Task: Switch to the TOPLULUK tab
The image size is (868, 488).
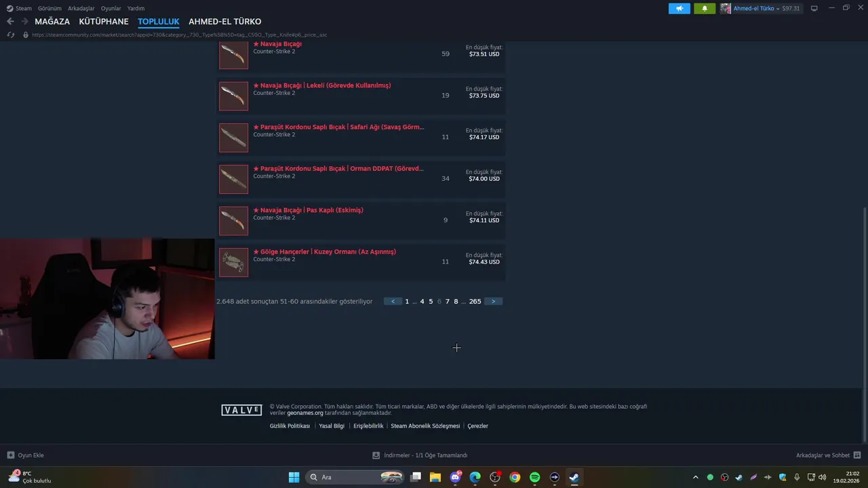Action: pos(159,22)
